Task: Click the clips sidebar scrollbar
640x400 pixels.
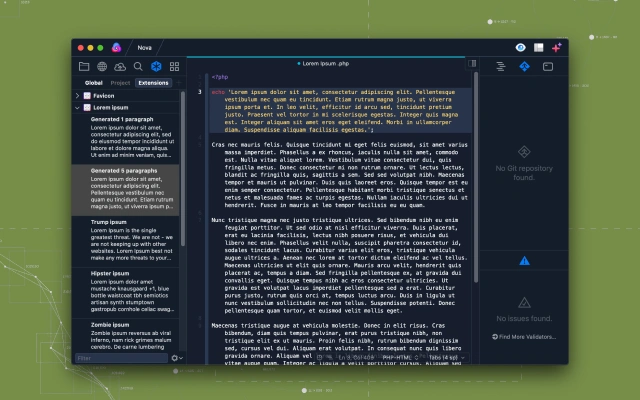Action: [183, 168]
